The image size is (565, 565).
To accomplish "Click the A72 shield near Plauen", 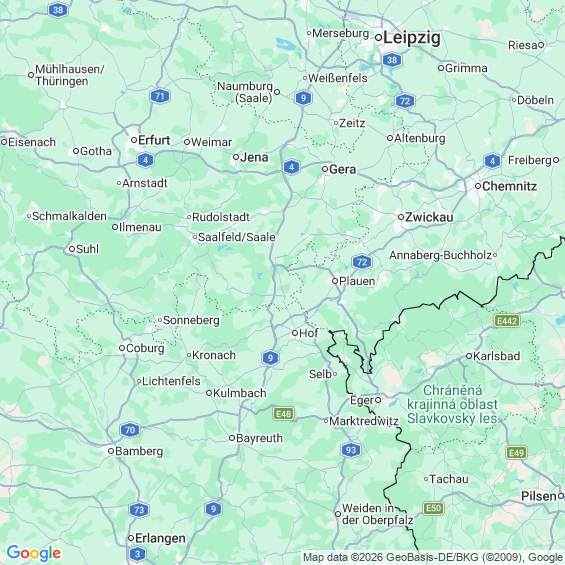I will pos(362,262).
